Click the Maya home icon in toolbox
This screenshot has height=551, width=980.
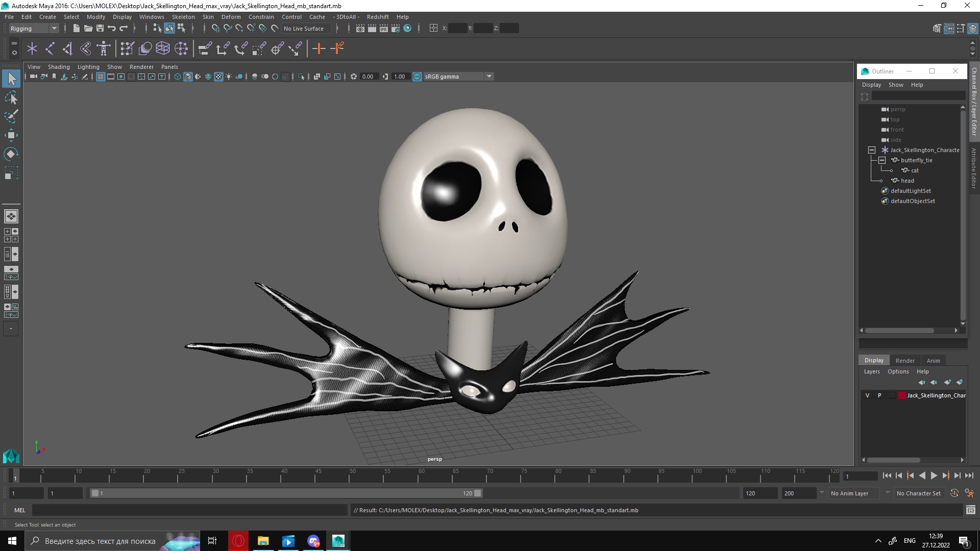click(x=11, y=456)
